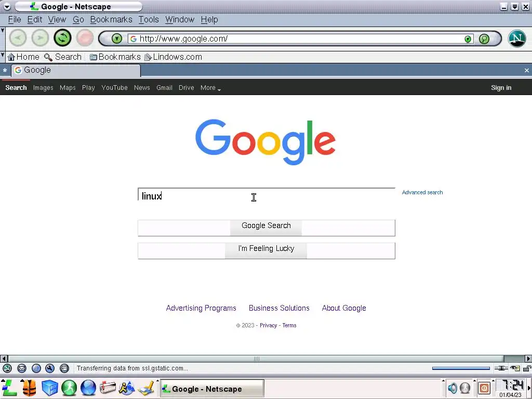
Task: Open the Address Book icon in the status bar
Action: [64, 368]
